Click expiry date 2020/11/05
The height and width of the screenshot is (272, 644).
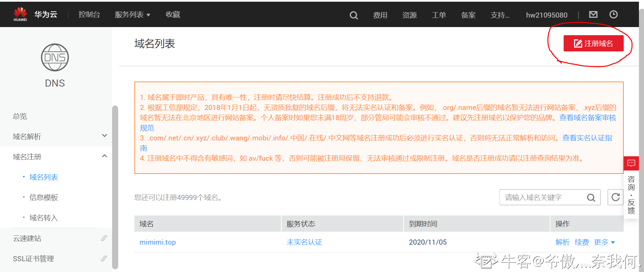tap(428, 242)
